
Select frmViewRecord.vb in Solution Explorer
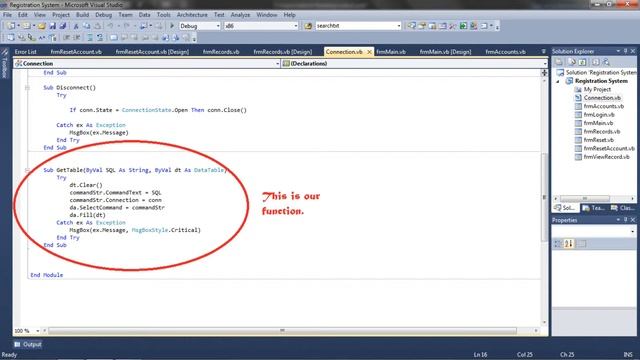pyautogui.click(x=606, y=157)
